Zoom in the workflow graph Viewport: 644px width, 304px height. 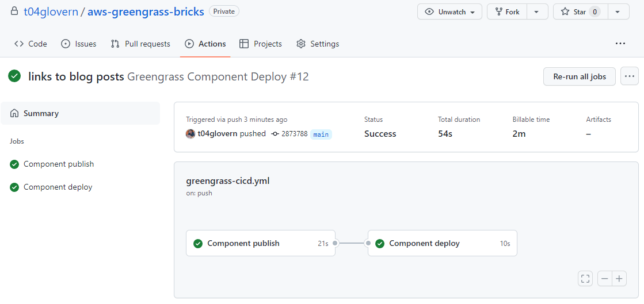click(619, 279)
